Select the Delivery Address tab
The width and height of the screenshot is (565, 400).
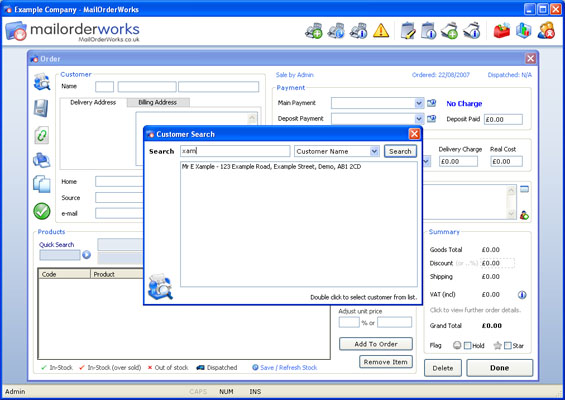point(93,102)
